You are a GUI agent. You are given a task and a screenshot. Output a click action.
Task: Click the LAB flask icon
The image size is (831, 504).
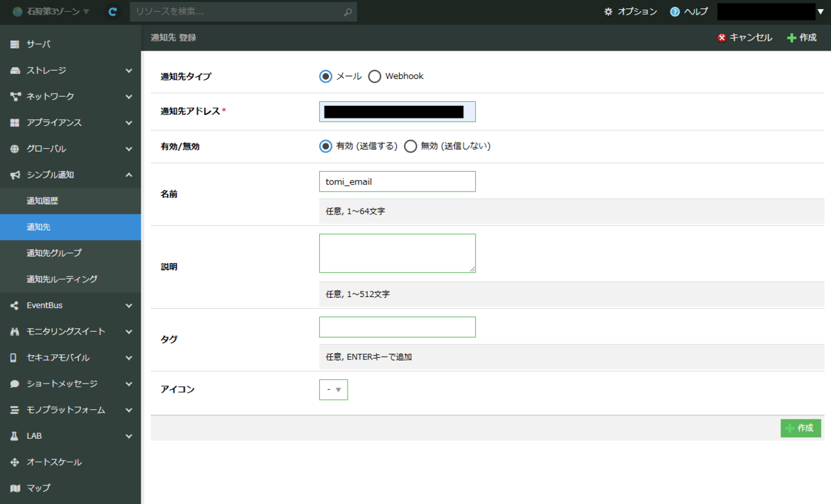(x=14, y=436)
